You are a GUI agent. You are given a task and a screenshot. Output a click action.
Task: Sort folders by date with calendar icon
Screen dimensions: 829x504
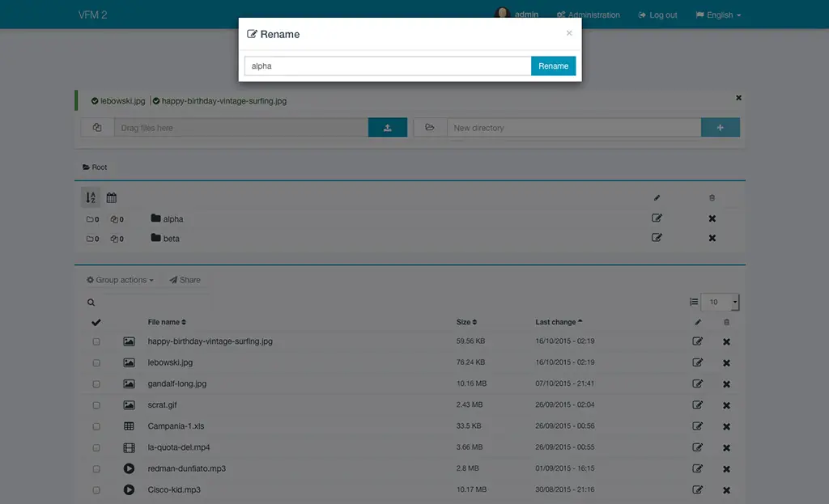point(112,197)
